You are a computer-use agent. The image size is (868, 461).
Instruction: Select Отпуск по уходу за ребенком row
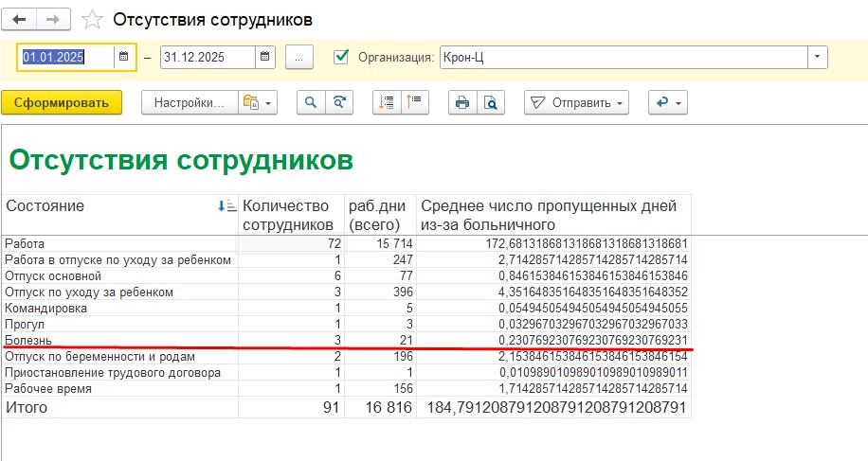coord(89,292)
